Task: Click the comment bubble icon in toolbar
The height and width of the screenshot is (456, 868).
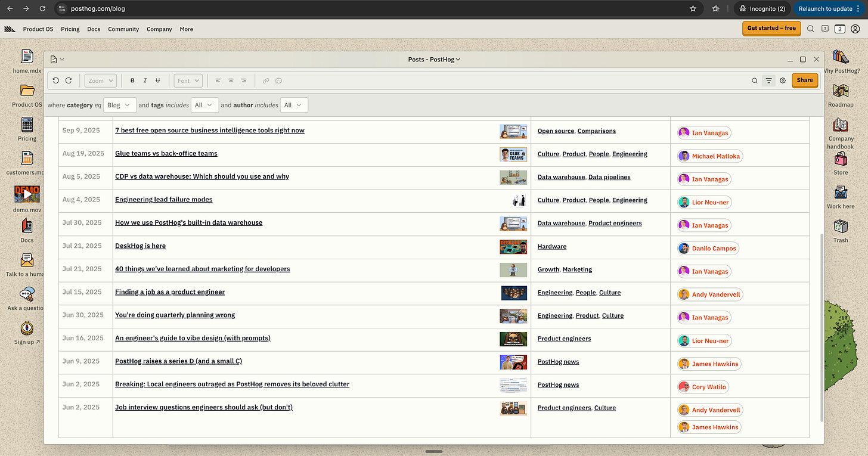Action: tap(278, 80)
